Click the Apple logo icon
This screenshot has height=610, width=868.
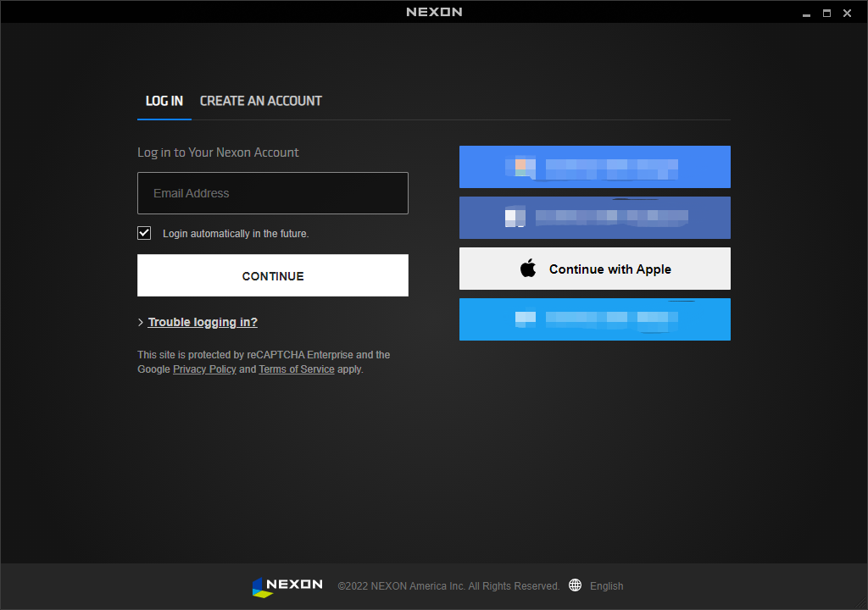pos(528,268)
